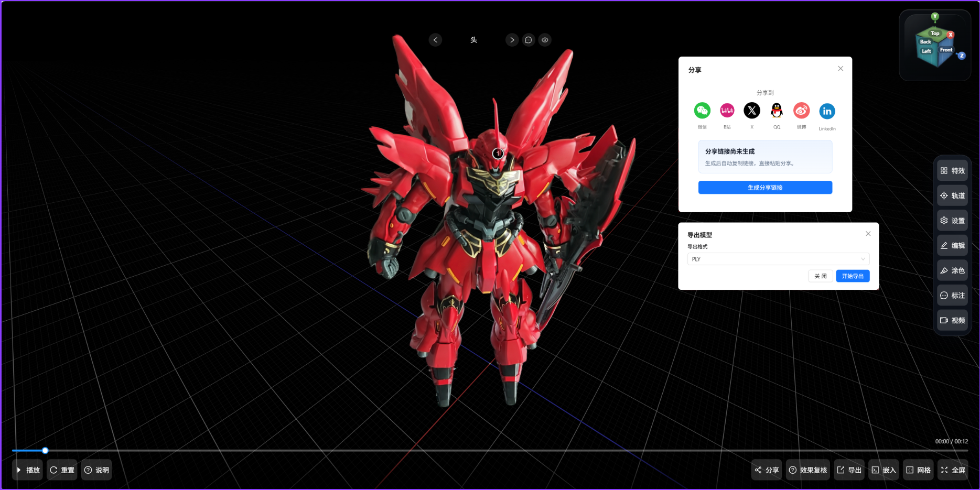This screenshot has width=980, height=490.
Task: Click 分享 share in bottom toolbar
Action: pyautogui.click(x=767, y=470)
